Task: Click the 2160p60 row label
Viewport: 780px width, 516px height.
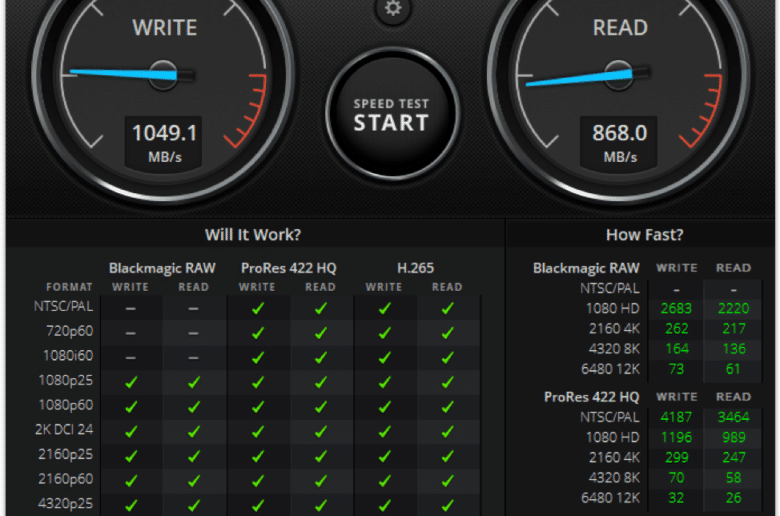Action: click(66, 479)
